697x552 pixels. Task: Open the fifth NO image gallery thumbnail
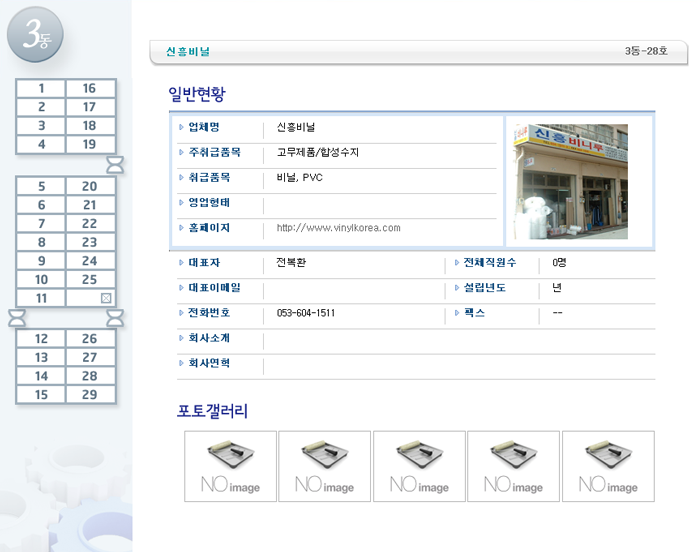(x=608, y=466)
